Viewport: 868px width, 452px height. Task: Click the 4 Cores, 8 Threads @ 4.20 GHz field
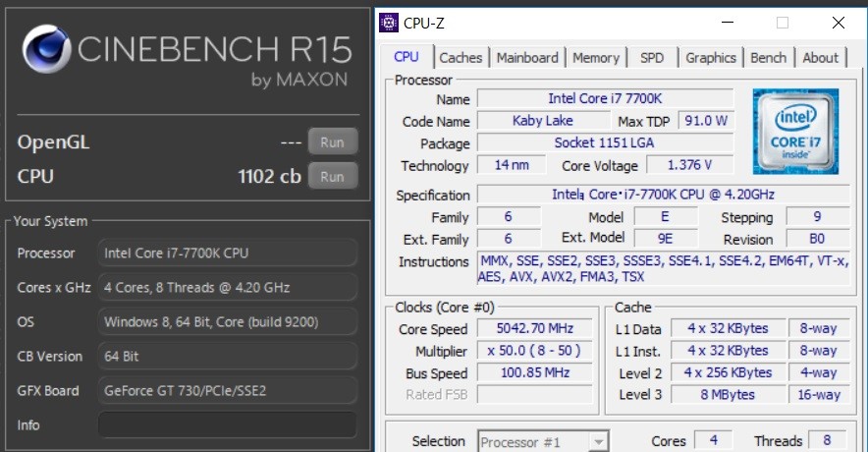(228, 288)
